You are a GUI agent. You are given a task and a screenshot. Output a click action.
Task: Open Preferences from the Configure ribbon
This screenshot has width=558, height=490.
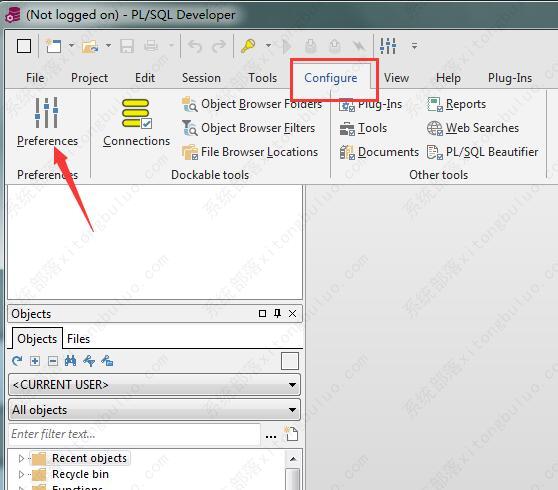(x=47, y=122)
